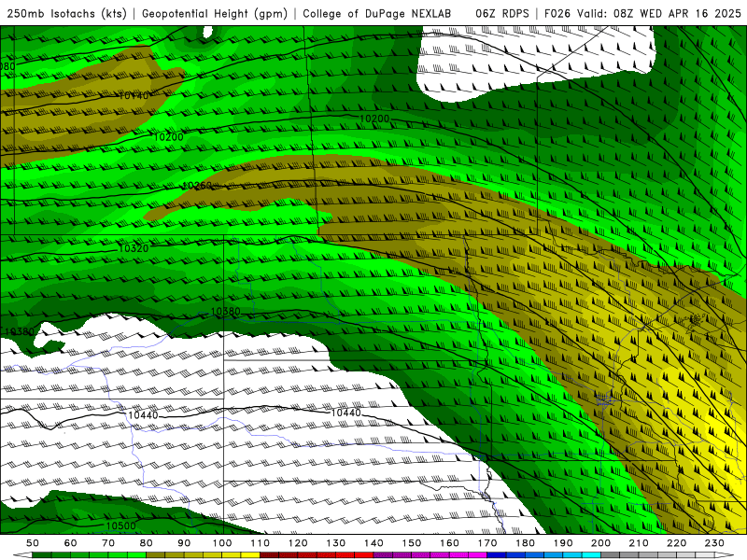This screenshot has width=747, height=560.
Task: Click the dark blue swatch after 170
Action: point(497,555)
